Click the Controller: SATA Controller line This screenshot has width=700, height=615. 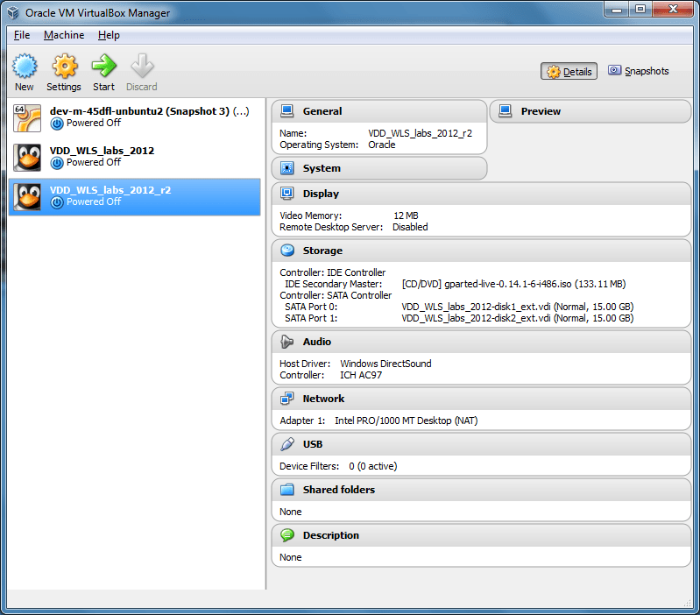click(x=336, y=295)
